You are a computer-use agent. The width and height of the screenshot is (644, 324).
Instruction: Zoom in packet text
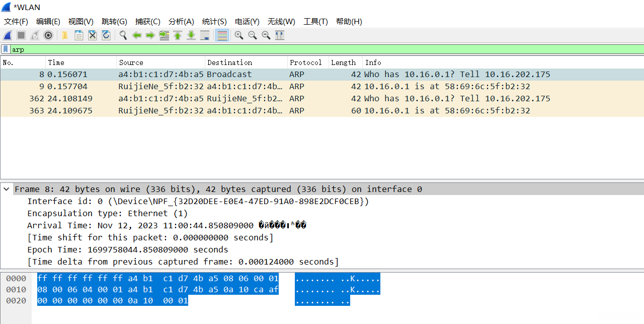pos(239,35)
